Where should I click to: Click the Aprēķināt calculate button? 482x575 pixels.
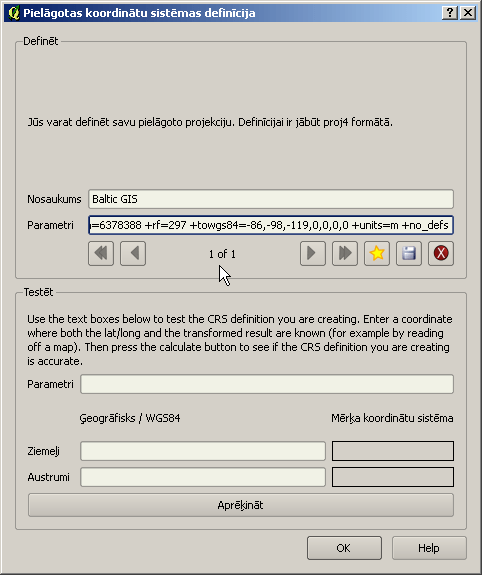tap(241, 505)
